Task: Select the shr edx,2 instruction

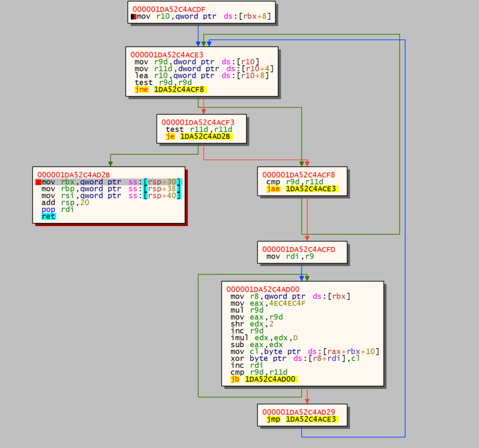Action: tap(252, 324)
